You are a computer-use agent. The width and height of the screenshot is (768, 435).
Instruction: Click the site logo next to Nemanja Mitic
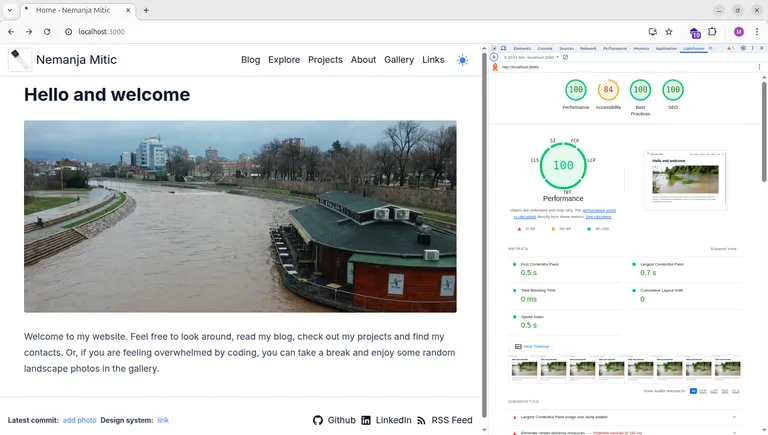(x=20, y=60)
